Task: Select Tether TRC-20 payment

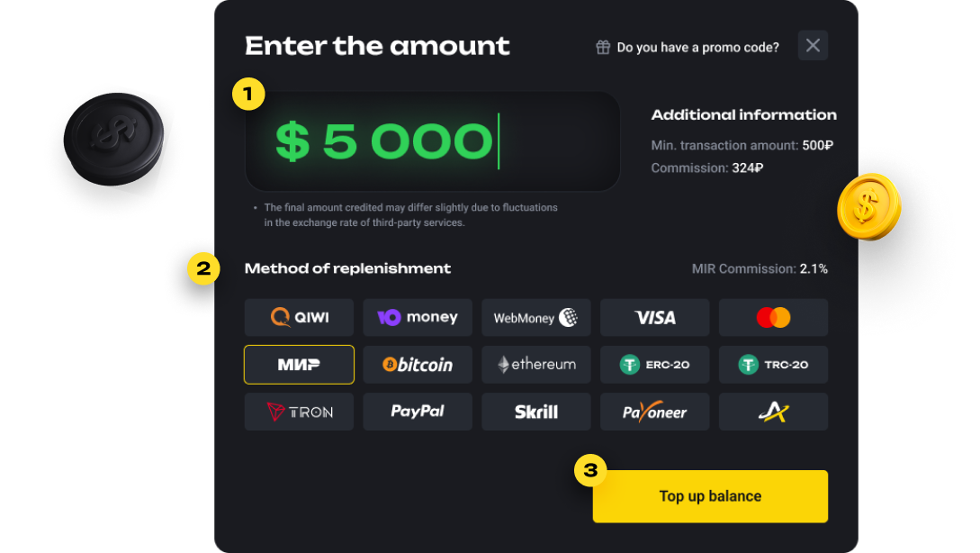Action: click(773, 364)
